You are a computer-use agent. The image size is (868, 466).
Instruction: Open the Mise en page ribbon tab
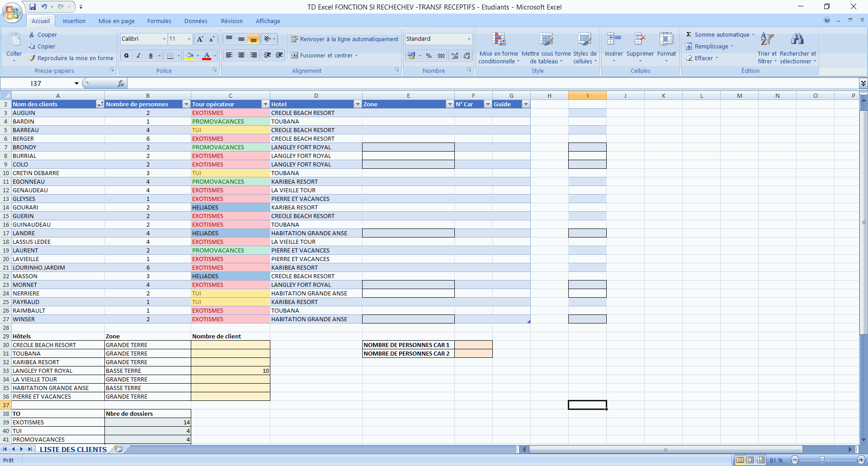[117, 21]
